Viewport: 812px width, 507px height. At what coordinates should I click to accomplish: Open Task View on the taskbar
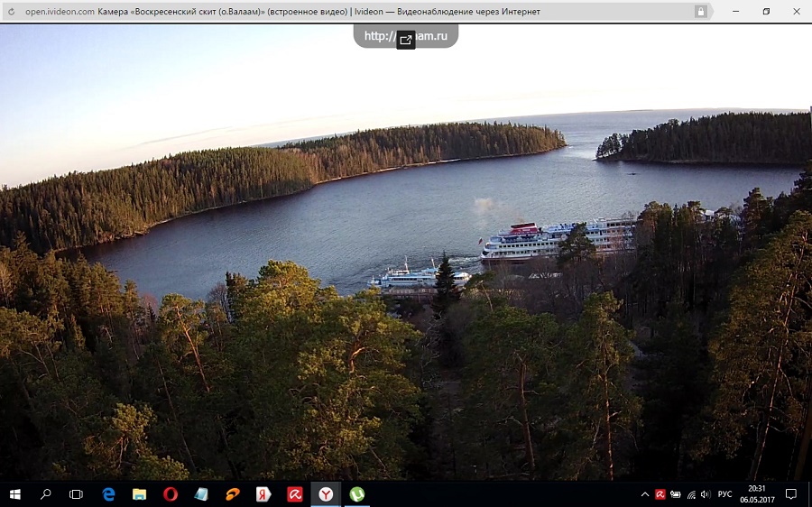pyautogui.click(x=76, y=494)
